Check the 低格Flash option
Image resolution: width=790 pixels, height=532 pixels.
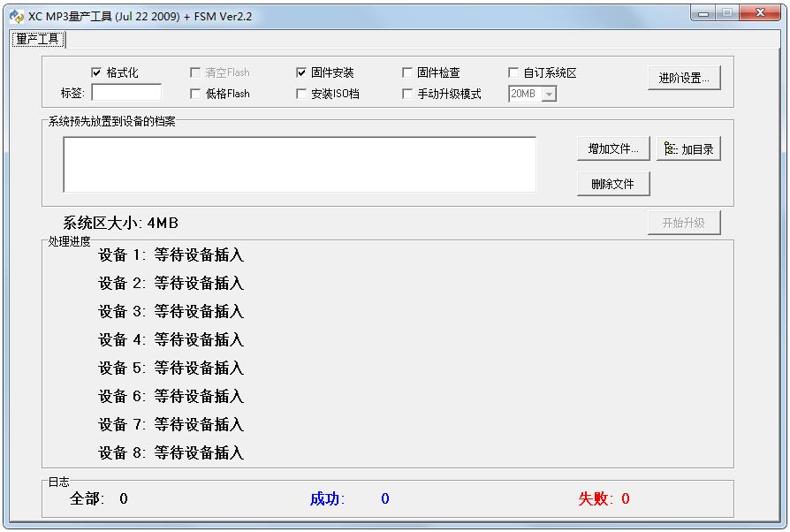click(x=195, y=94)
